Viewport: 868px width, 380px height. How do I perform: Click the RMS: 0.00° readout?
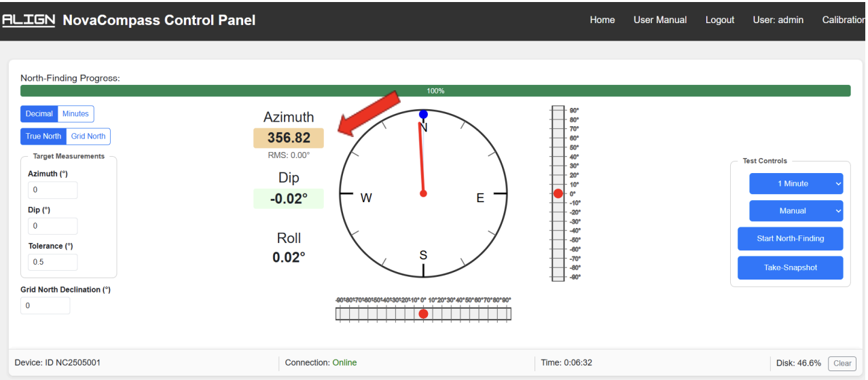289,155
